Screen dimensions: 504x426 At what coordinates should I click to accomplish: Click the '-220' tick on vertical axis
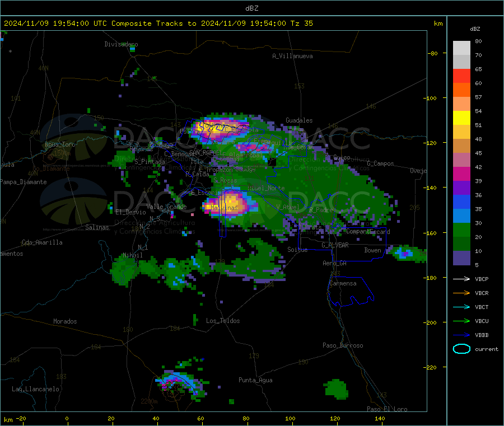tap(431, 368)
